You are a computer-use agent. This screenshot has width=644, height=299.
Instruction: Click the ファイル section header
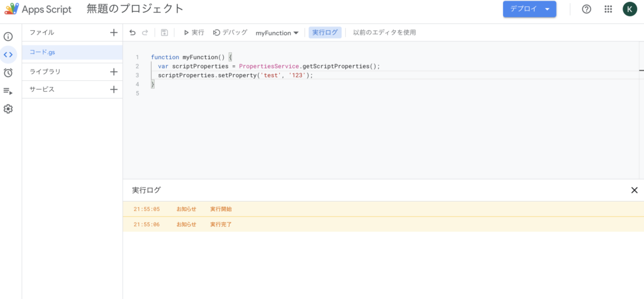(x=42, y=33)
